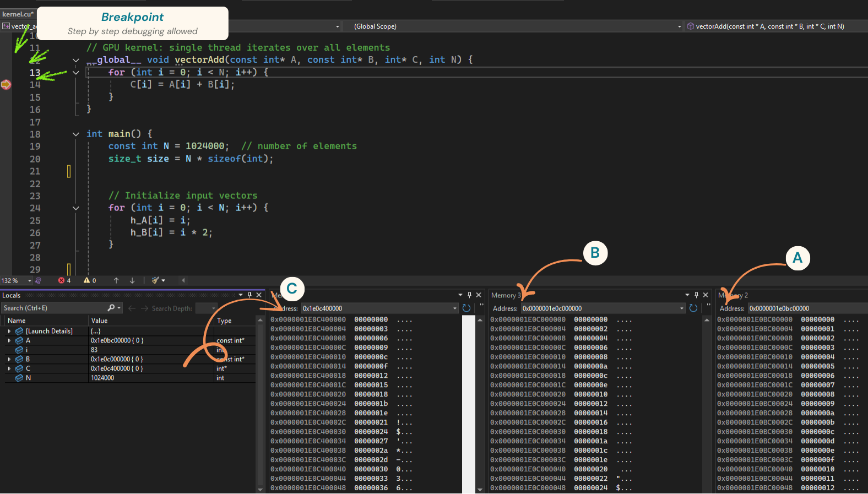Collapse the vectorAdd function fold on line 12
This screenshot has height=494, width=868.
click(x=76, y=60)
